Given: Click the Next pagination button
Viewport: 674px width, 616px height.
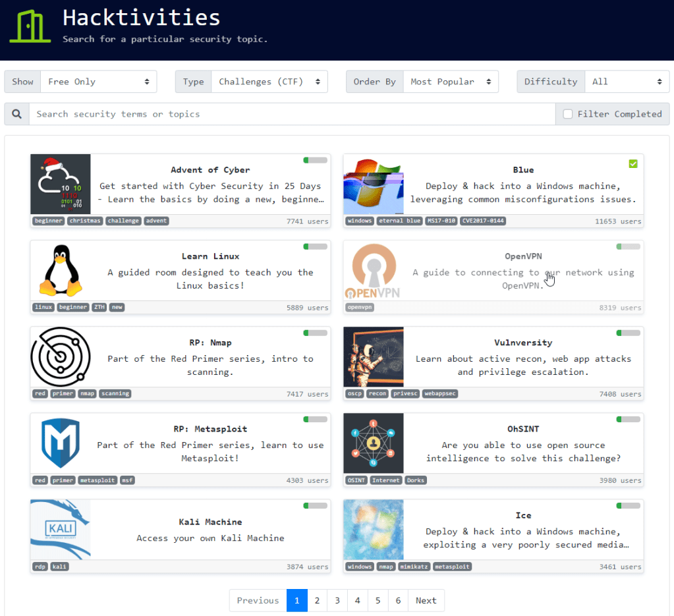Looking at the screenshot, I should 426,600.
